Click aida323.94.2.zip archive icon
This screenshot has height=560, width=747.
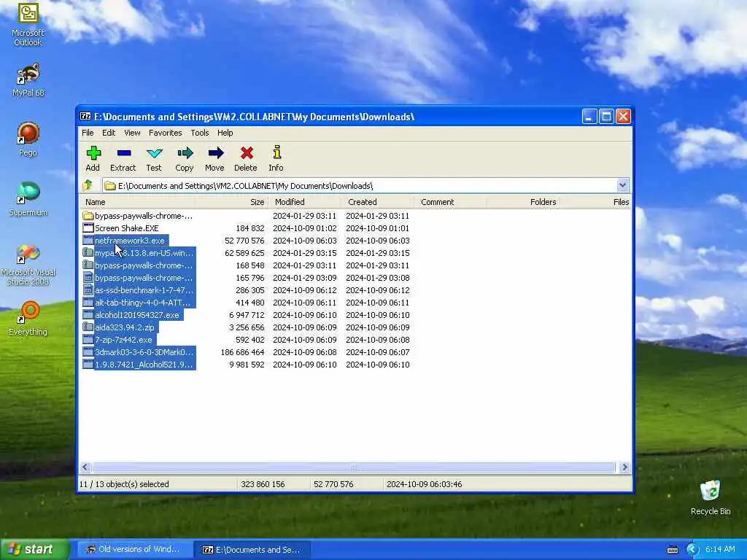click(88, 327)
